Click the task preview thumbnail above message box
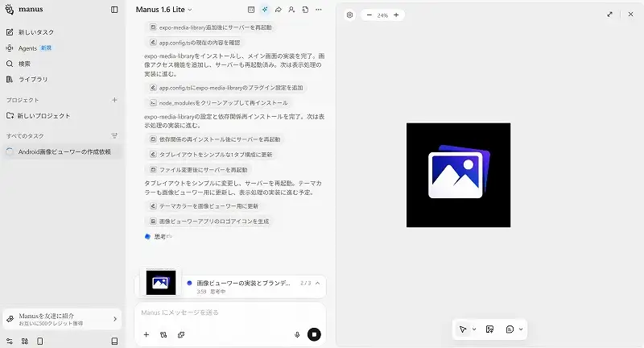 pos(160,282)
